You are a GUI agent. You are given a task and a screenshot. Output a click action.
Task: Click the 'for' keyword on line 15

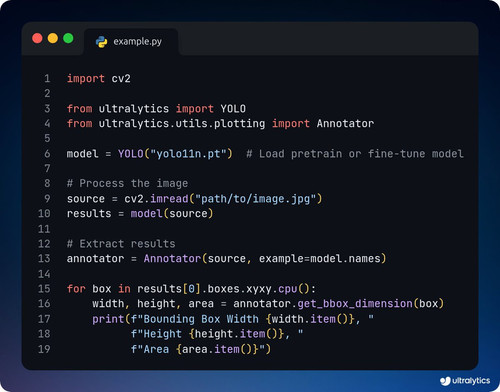click(76, 289)
